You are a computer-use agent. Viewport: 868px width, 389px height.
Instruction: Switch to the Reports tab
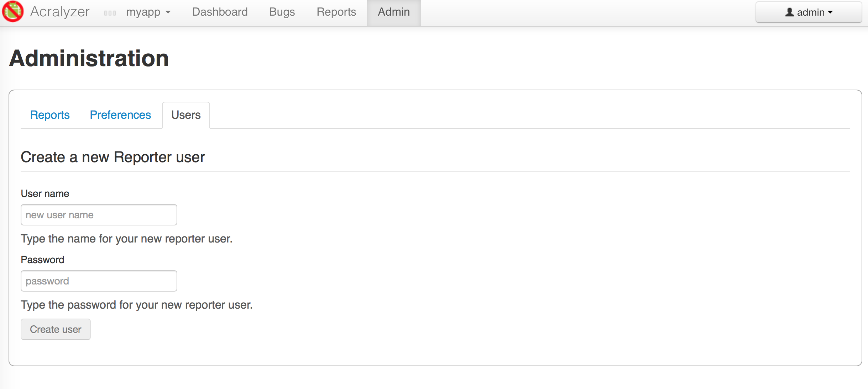coord(50,114)
